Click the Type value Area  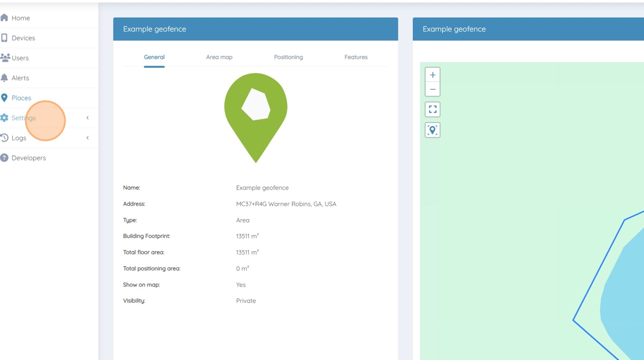pyautogui.click(x=243, y=220)
